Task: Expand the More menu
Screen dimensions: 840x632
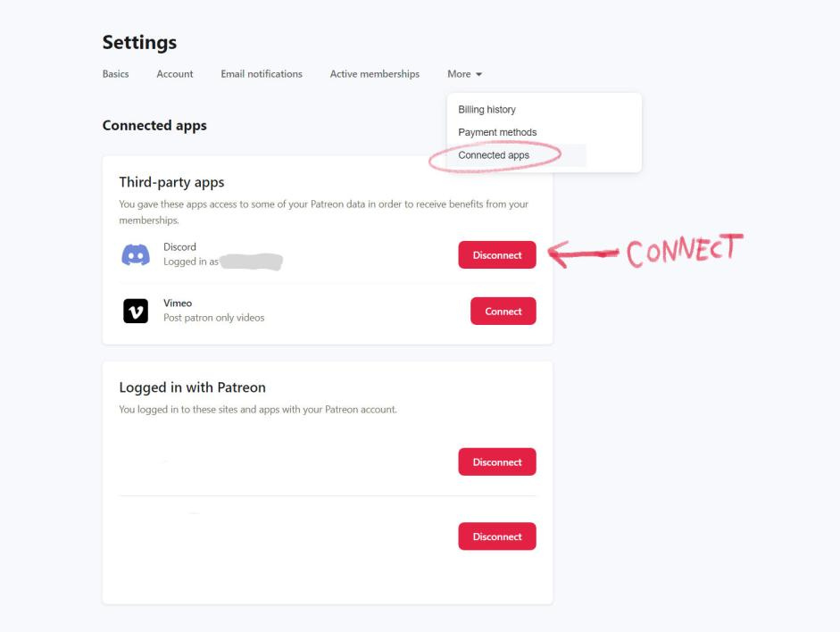Action: 464,74
